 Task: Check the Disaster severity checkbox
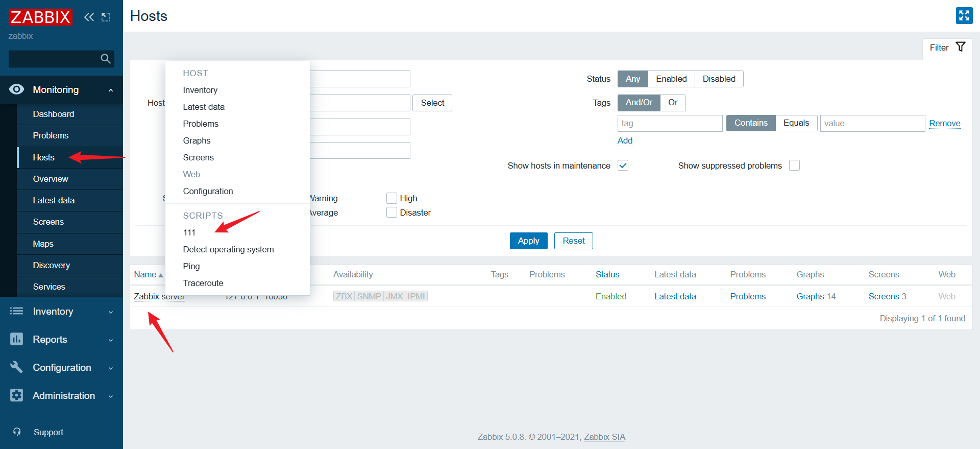click(x=391, y=212)
